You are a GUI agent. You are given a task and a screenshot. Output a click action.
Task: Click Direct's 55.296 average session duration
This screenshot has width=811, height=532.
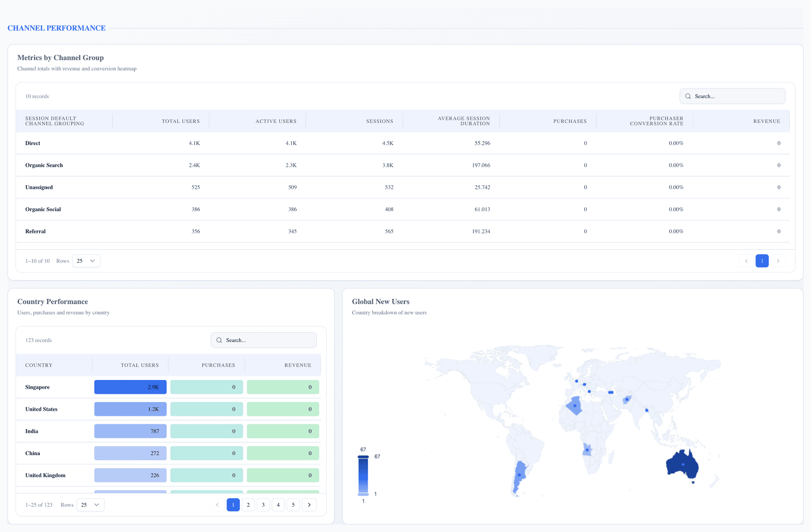(x=482, y=143)
